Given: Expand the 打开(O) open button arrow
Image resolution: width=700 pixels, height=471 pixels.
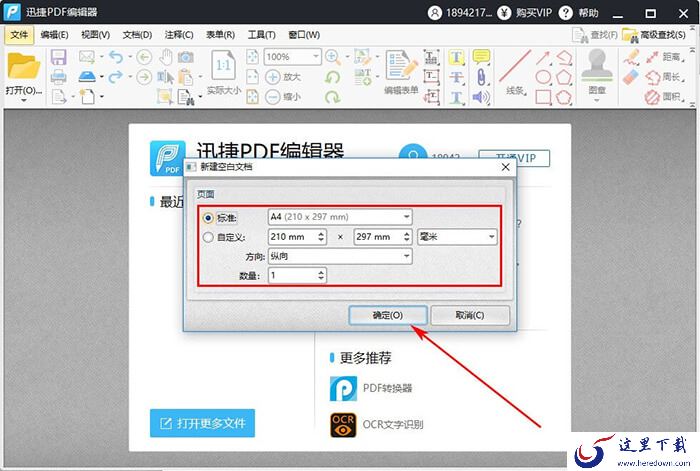Looking at the screenshot, I should click(23, 100).
